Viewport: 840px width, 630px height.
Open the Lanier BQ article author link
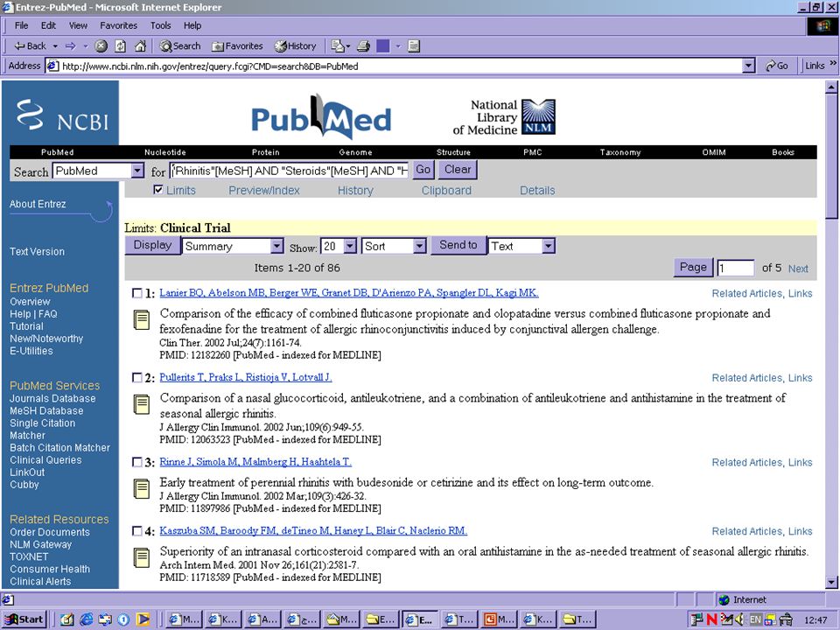[x=349, y=293]
